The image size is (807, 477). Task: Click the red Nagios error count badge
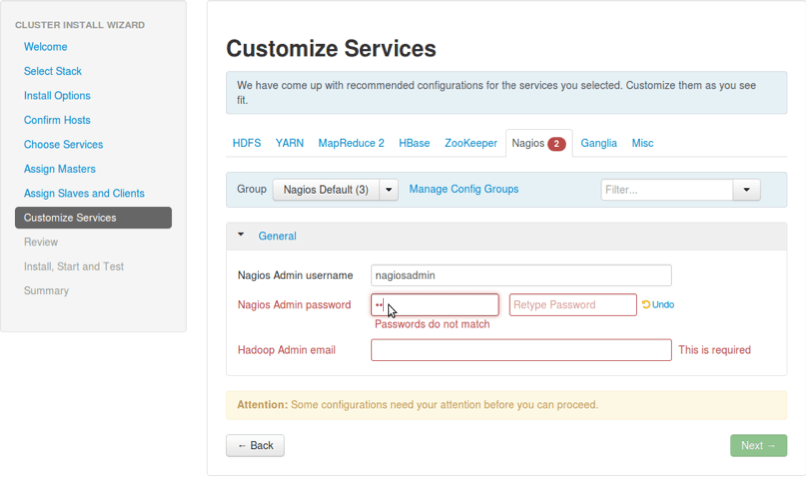click(x=557, y=144)
